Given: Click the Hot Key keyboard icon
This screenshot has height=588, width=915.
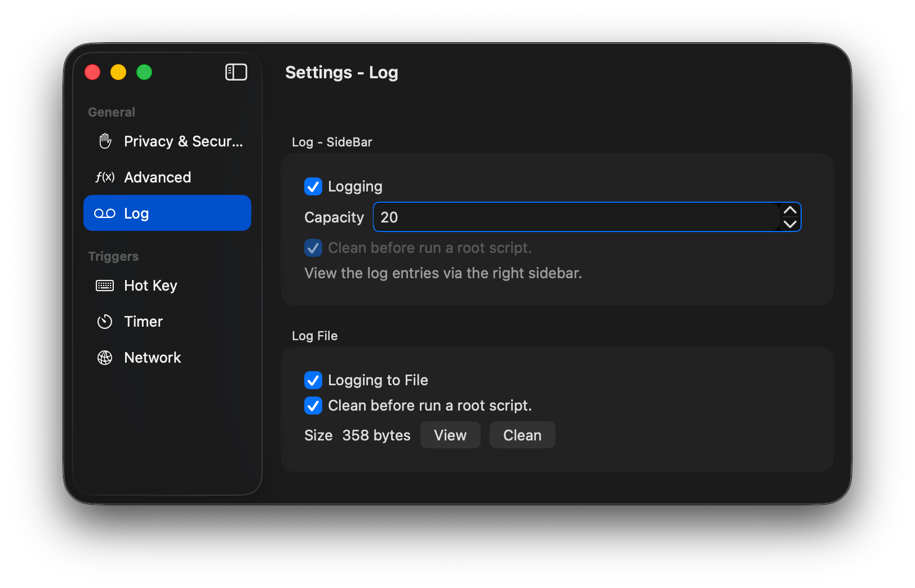Looking at the screenshot, I should click(x=105, y=286).
